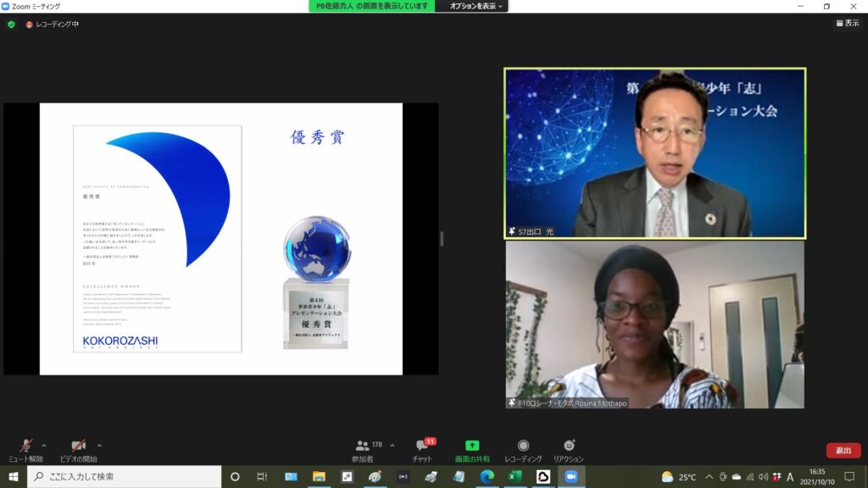Click the green screen-sharing notification banner
The height and width of the screenshot is (488, 868).
(x=371, y=6)
